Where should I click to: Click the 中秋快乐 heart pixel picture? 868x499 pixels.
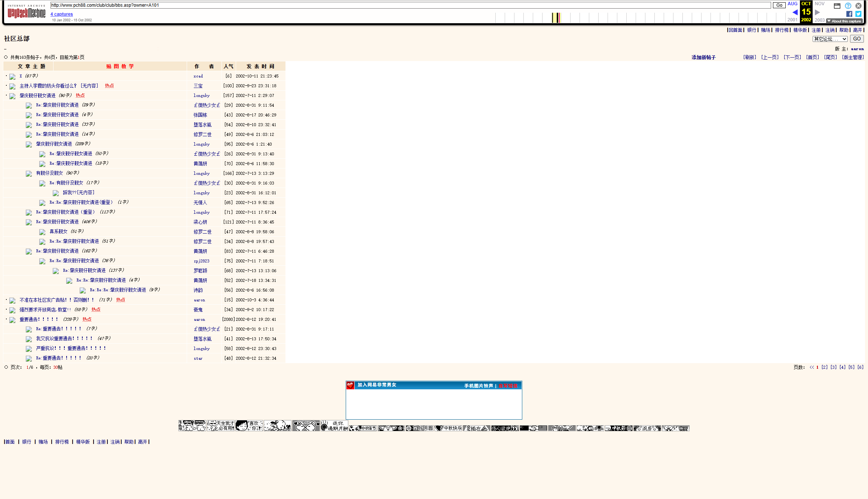[x=449, y=428]
